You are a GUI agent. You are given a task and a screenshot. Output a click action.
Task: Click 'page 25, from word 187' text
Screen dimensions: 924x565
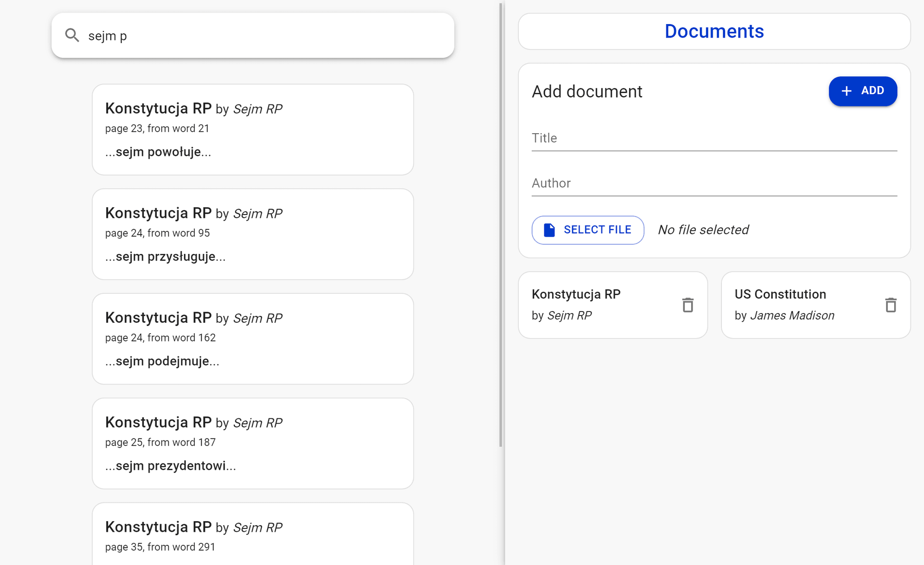coord(160,442)
